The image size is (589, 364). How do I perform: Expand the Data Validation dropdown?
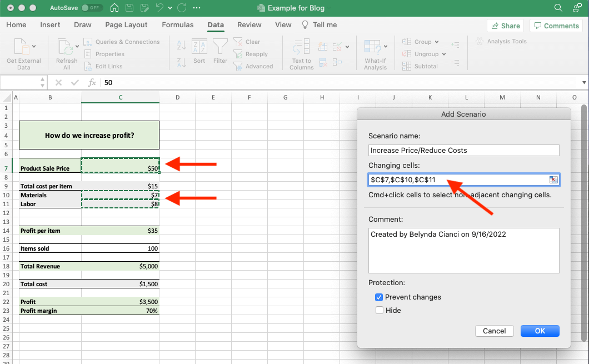tap(347, 47)
